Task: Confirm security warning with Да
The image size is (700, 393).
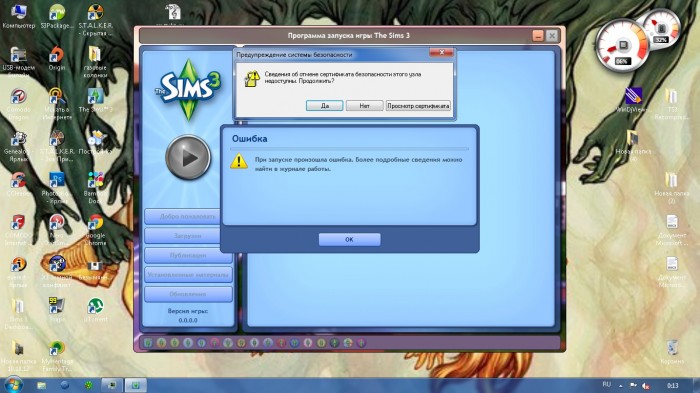Action: 325,106
